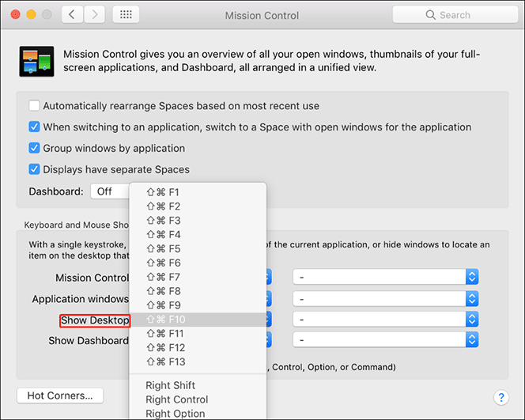This screenshot has width=525, height=420.
Task: Uncheck Group windows by application
Action: (x=34, y=148)
